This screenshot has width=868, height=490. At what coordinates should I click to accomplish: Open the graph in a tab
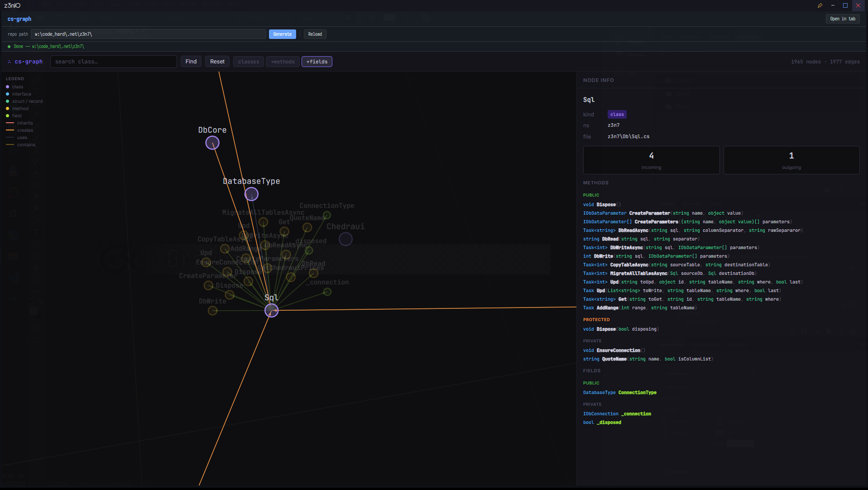843,19
